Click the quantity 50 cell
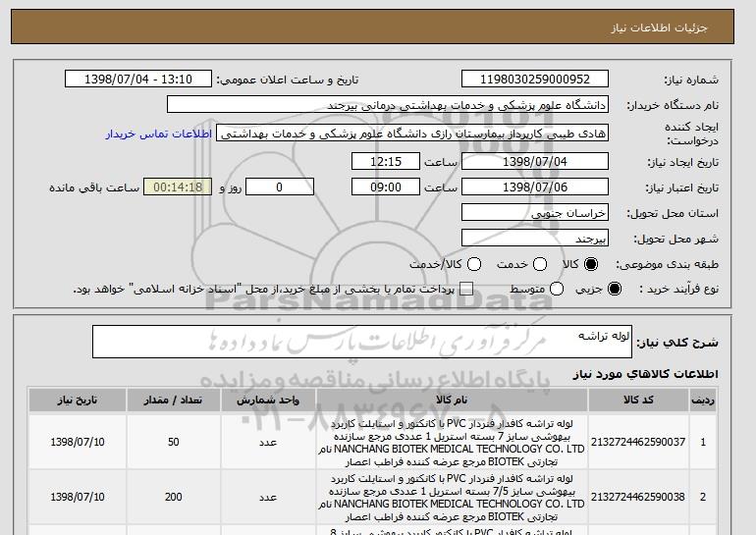This screenshot has height=535, width=756. 174,442
